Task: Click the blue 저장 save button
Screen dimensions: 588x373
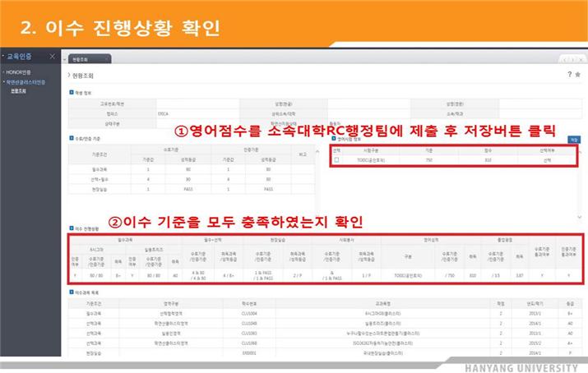Action: 574,140
